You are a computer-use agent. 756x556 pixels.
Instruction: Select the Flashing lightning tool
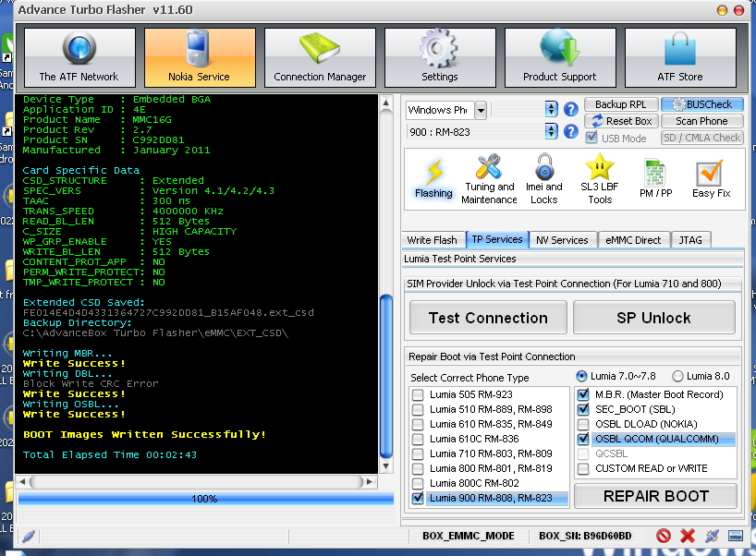click(x=433, y=179)
